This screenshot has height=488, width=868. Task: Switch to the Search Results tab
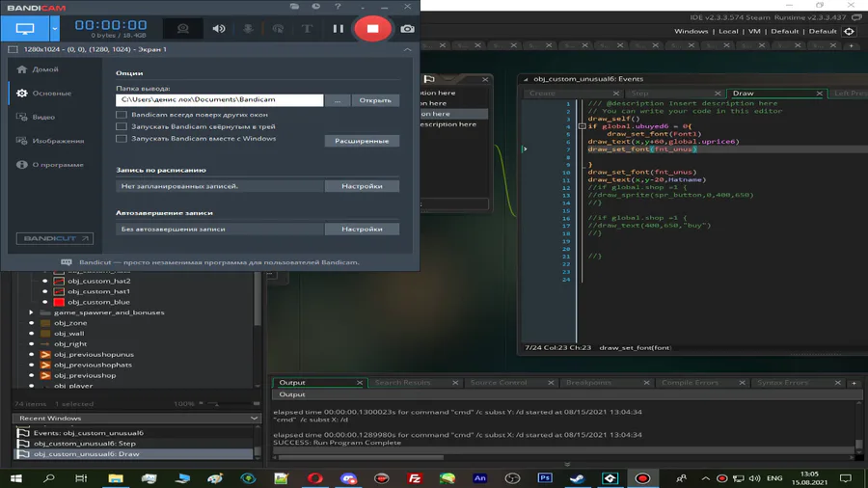(402, 382)
